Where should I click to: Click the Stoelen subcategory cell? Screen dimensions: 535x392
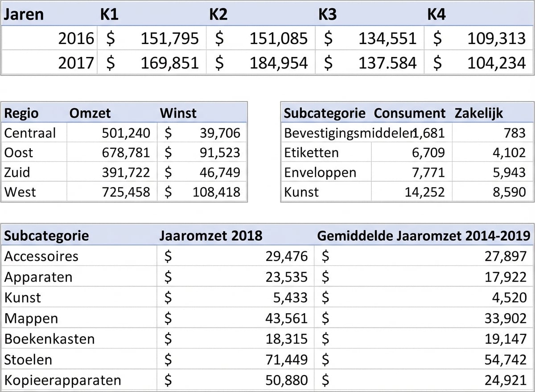click(28, 359)
